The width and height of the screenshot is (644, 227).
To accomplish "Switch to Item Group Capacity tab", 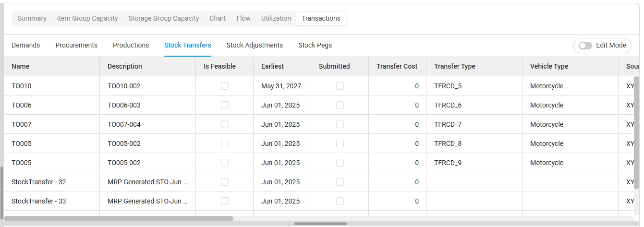I will coord(87,18).
